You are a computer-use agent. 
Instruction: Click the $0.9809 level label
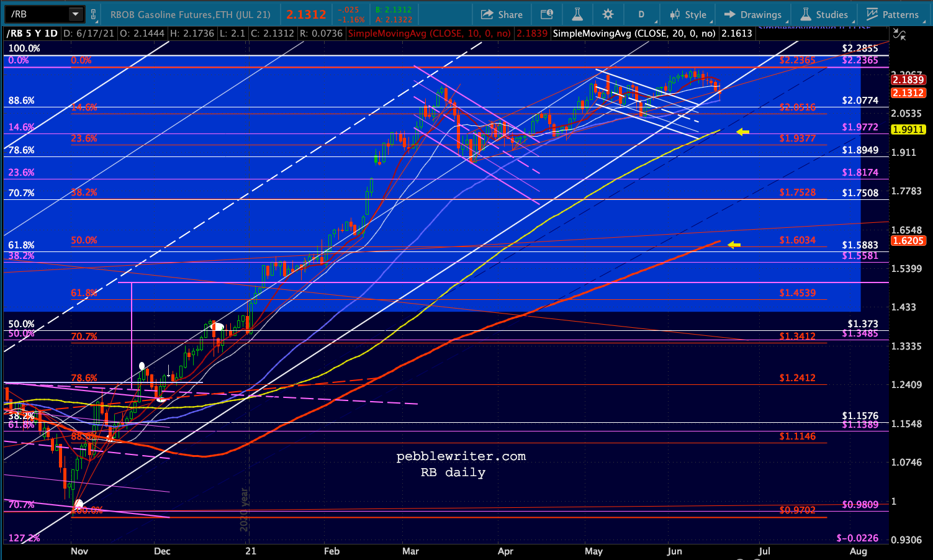pos(860,504)
